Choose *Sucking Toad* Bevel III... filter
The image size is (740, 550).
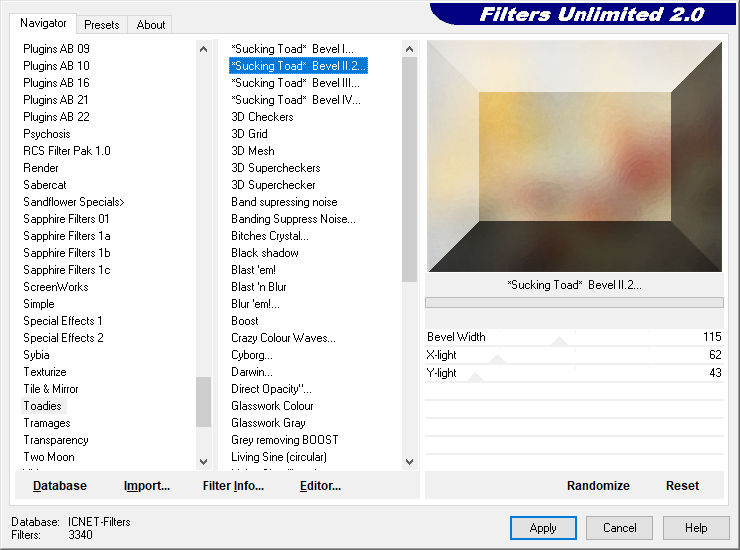click(x=295, y=83)
